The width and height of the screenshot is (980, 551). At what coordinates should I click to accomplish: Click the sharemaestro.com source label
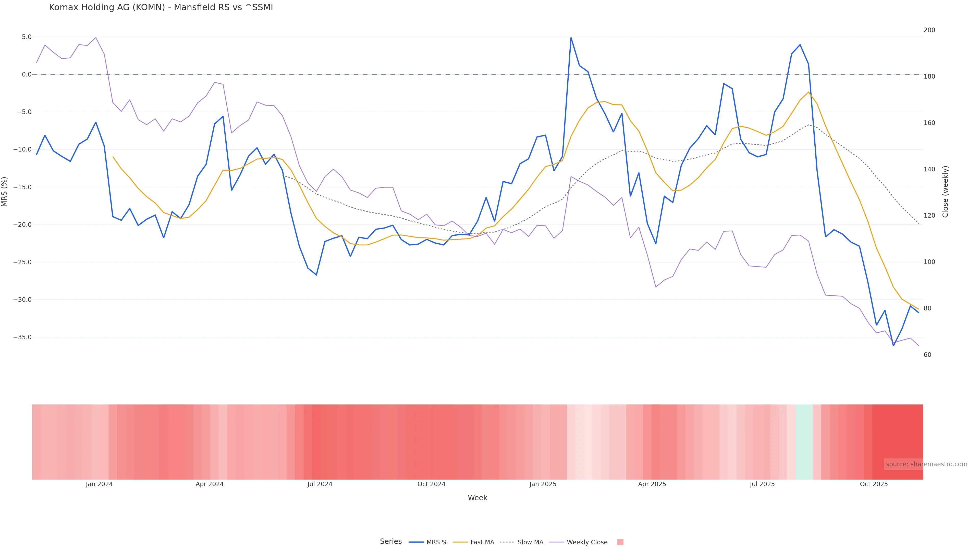point(926,464)
